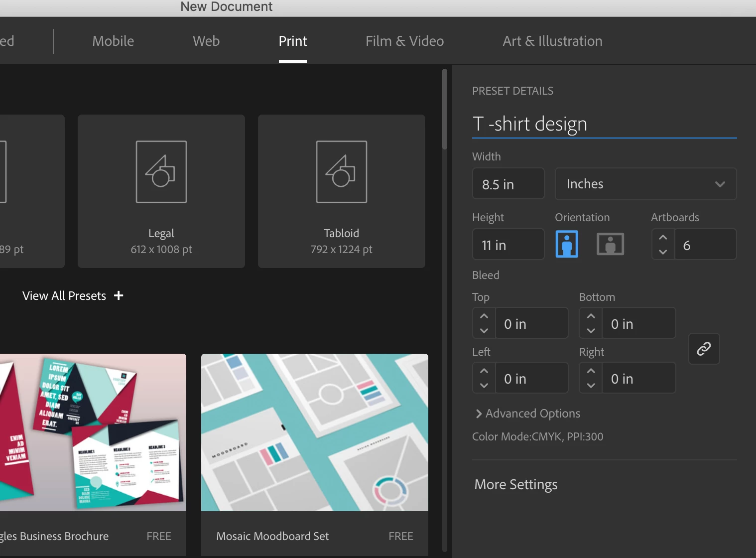
Task: Expand Advanced Options section
Action: click(528, 414)
